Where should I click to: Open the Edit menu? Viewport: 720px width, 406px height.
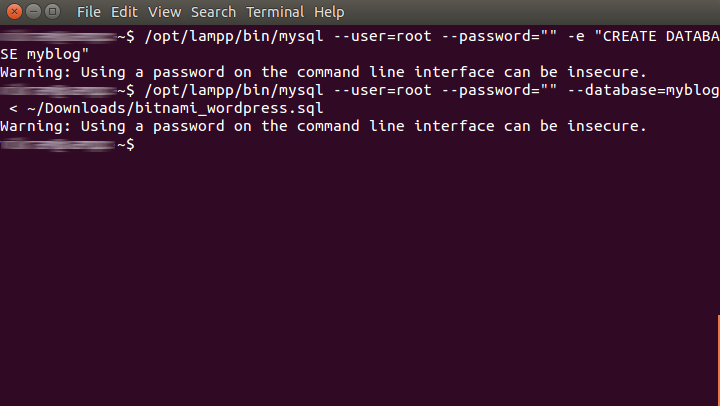pos(124,12)
